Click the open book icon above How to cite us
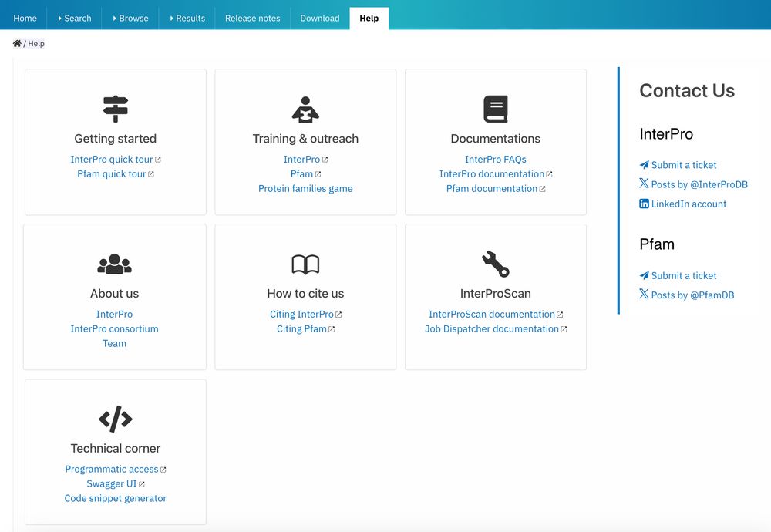The image size is (771, 532). pos(305,264)
